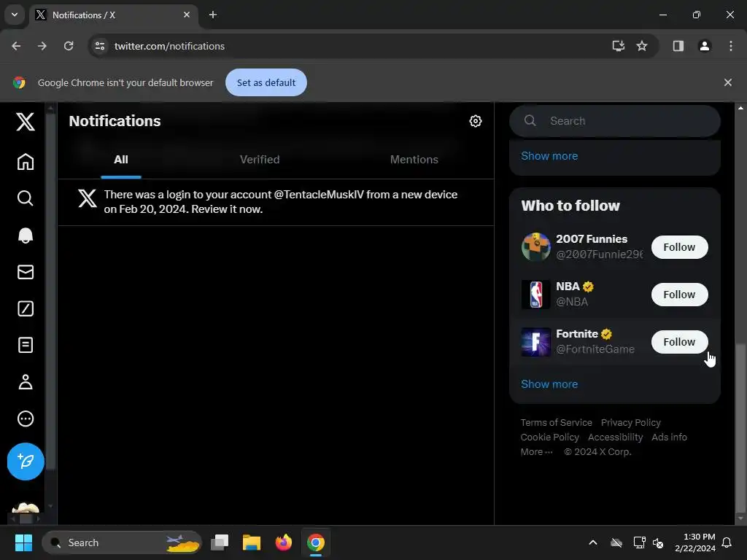Expand the More footer menu
The height and width of the screenshot is (560, 747).
pyautogui.click(x=536, y=452)
